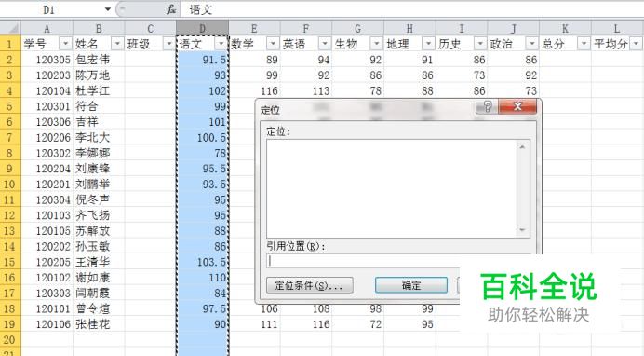
Task: Select column D header
Action: (x=203, y=28)
